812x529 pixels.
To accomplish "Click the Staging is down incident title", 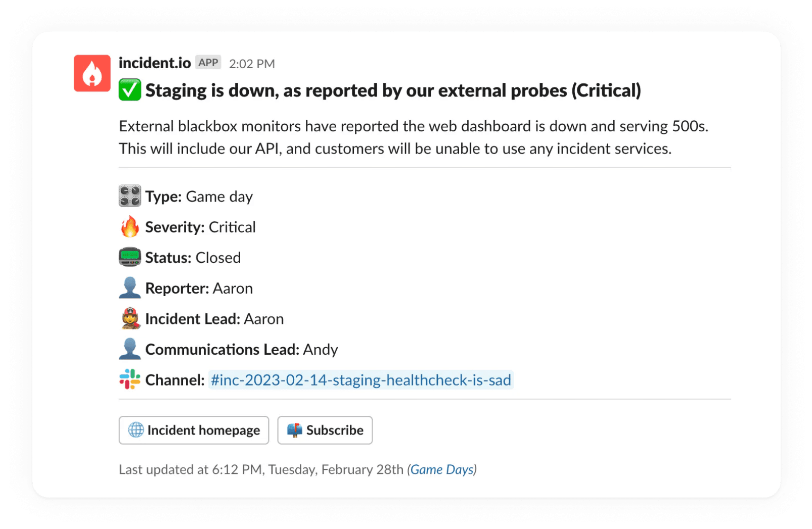I will (x=393, y=90).
